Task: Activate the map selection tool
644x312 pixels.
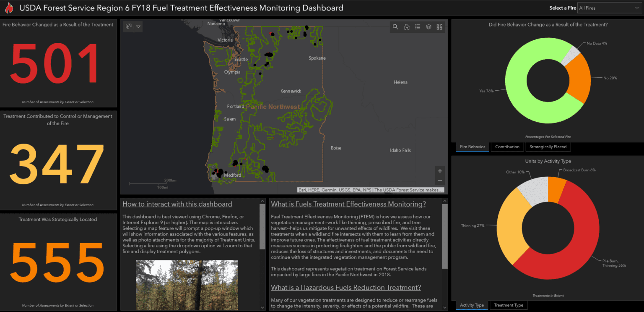Action: (129, 26)
